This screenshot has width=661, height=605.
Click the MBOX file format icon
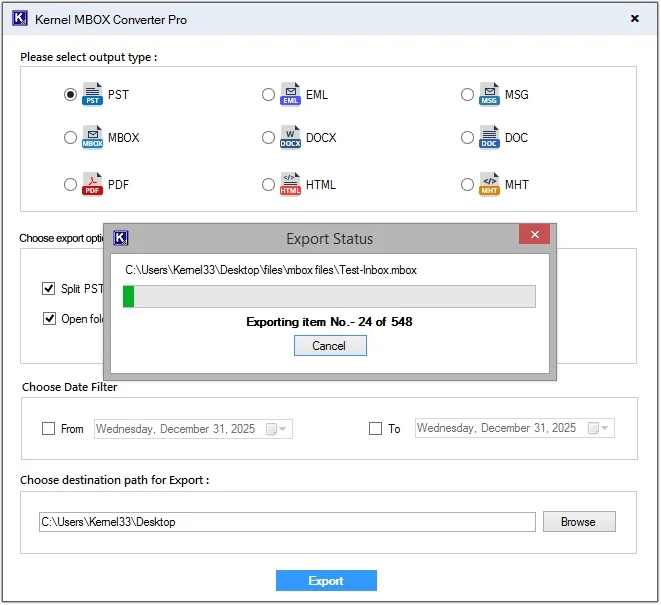pyautogui.click(x=92, y=137)
